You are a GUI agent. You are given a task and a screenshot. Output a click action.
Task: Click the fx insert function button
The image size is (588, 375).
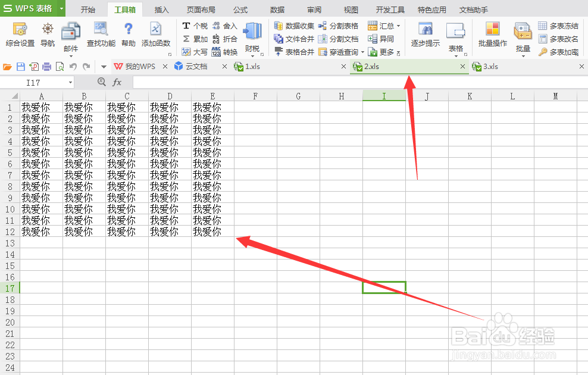point(117,82)
